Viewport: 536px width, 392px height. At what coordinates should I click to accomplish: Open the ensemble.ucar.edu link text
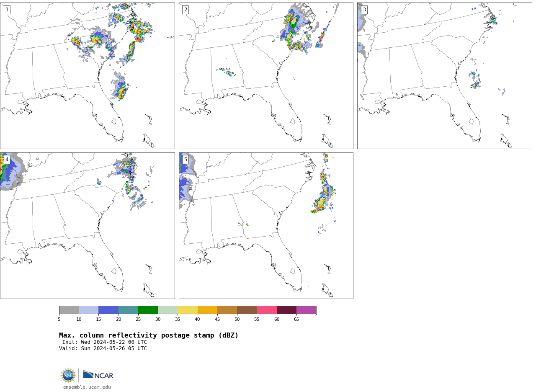[87, 387]
